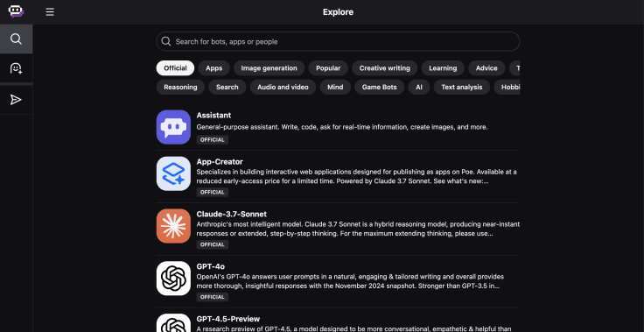Select the Audio and video category chip

pos(283,88)
